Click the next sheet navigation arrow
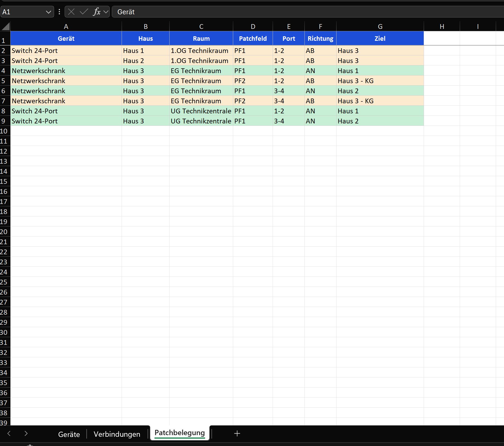 [x=26, y=433]
